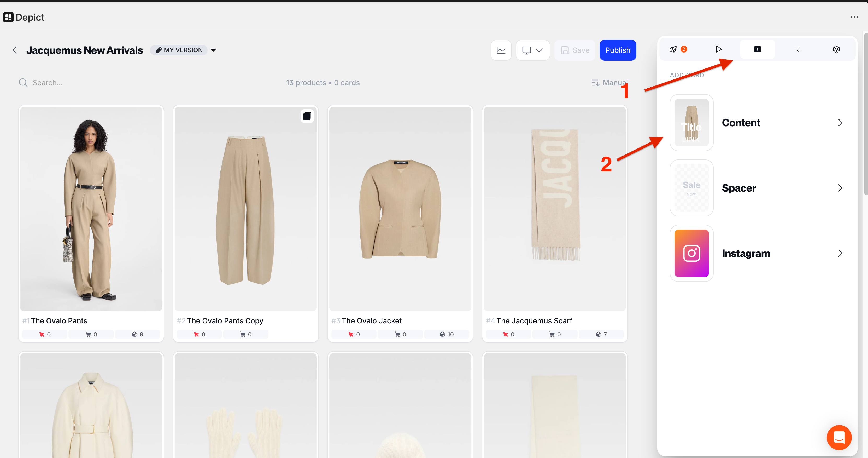The height and width of the screenshot is (458, 868).
Task: Click duplicate badge on Ovalo Pants Copy
Action: tap(307, 116)
